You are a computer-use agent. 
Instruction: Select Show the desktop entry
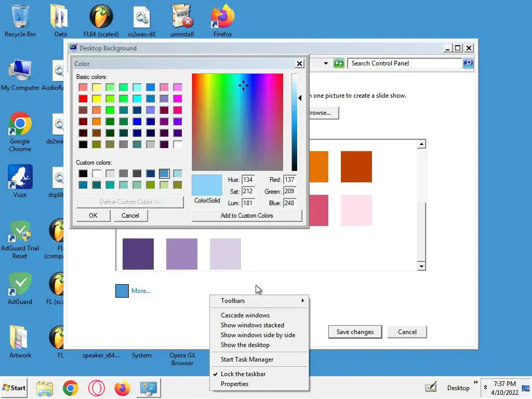click(x=259, y=345)
